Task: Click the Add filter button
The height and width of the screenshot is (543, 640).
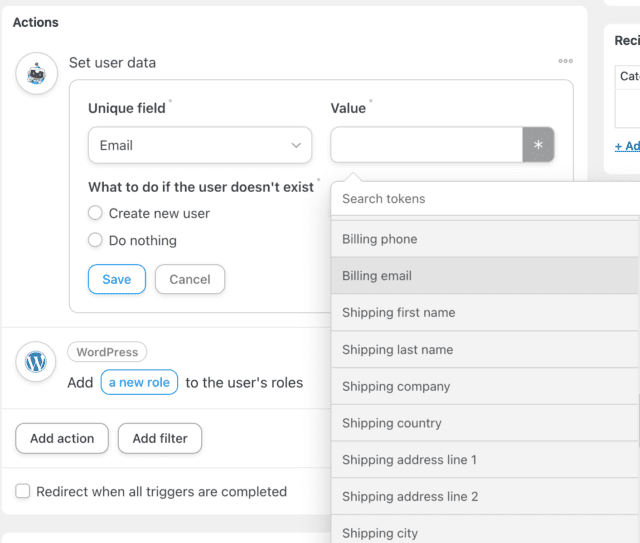Action: 160,438
